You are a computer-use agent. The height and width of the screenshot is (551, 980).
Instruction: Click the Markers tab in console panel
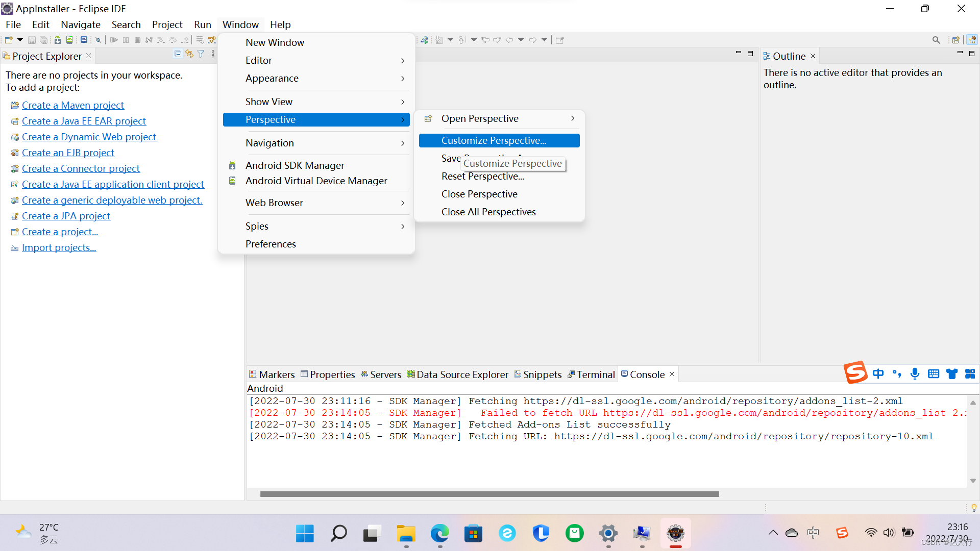click(271, 374)
